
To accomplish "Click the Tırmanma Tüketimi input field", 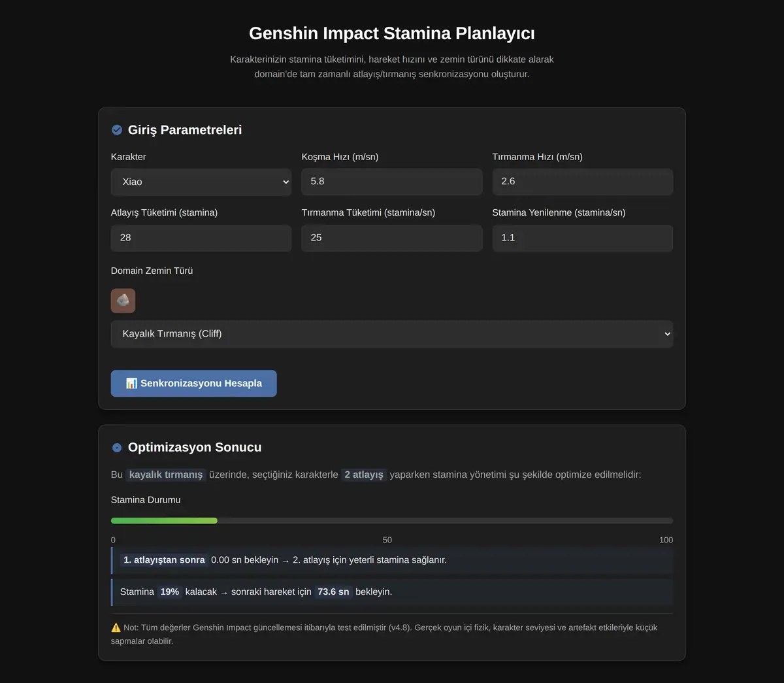I will 392,238.
